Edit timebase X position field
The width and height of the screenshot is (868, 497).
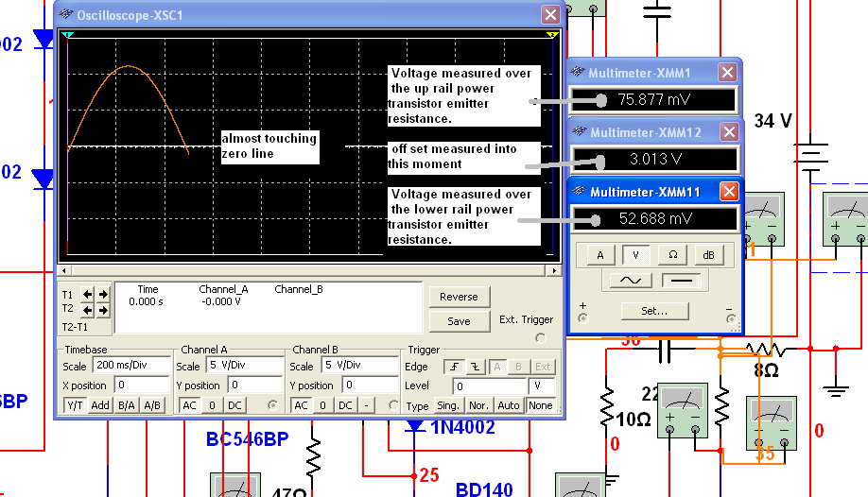click(x=142, y=386)
